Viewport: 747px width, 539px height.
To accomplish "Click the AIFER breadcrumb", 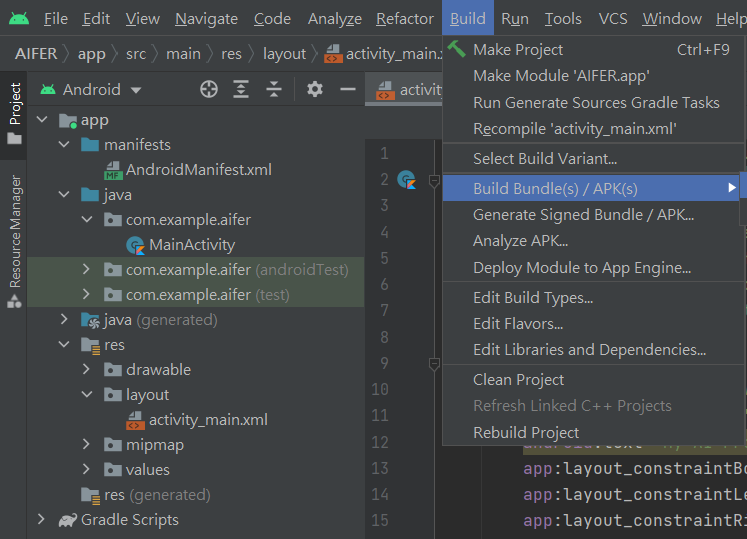I will 36,53.
